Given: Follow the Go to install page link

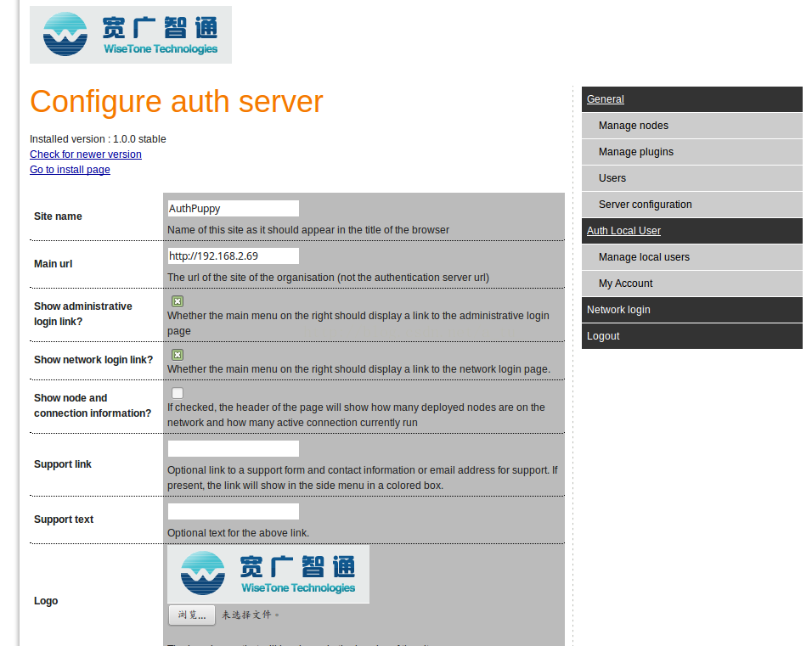Looking at the screenshot, I should click(70, 170).
